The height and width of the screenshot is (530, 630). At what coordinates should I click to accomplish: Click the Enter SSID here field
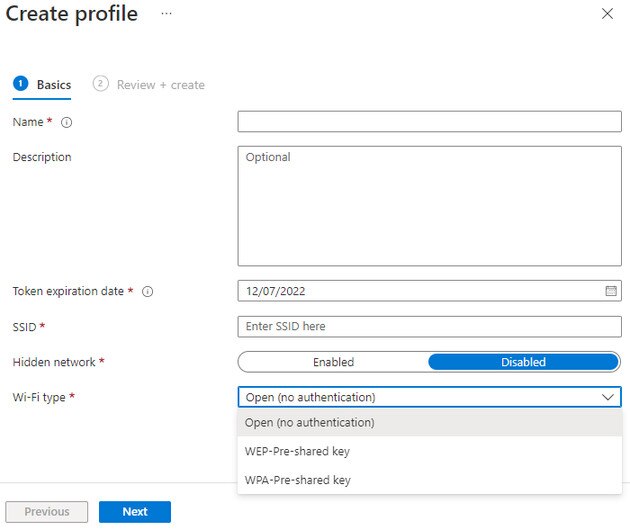click(429, 327)
